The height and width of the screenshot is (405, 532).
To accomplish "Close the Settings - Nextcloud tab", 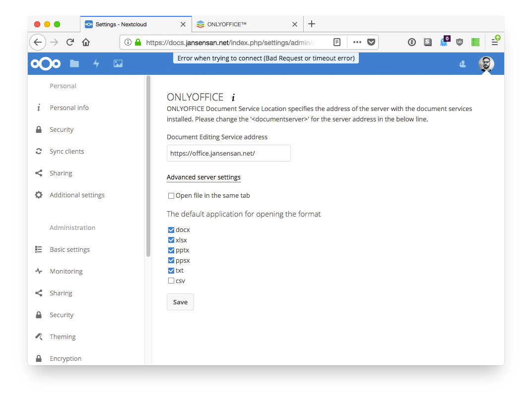I will 183,24.
